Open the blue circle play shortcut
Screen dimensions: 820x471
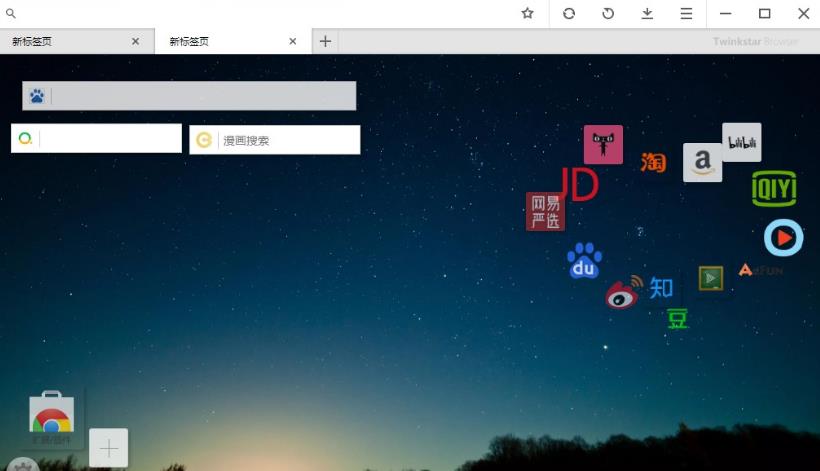(783, 238)
